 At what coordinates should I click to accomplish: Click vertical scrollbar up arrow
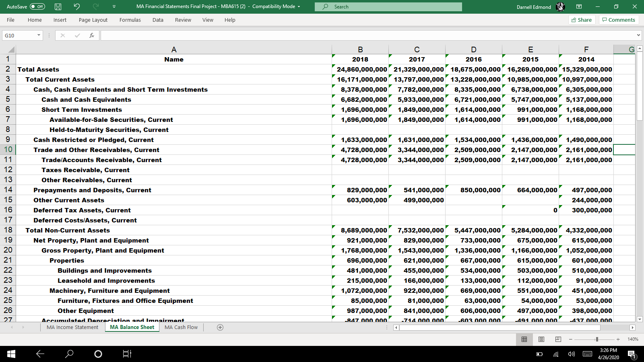point(640,49)
